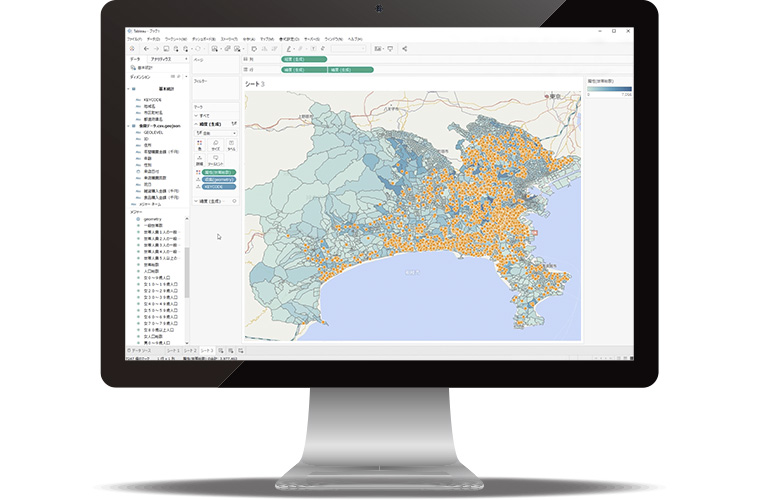Select the geometry field in measures list
The height and width of the screenshot is (500, 760).
(151, 217)
